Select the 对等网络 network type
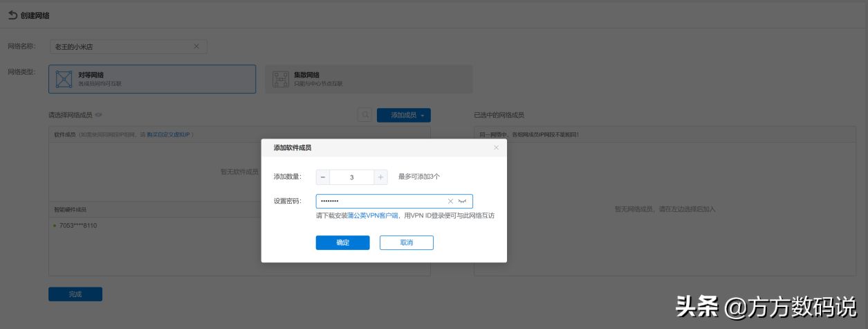 (x=152, y=79)
